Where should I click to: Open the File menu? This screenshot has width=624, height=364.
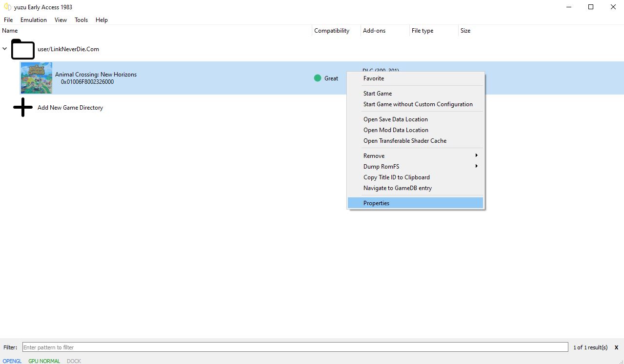pos(8,20)
